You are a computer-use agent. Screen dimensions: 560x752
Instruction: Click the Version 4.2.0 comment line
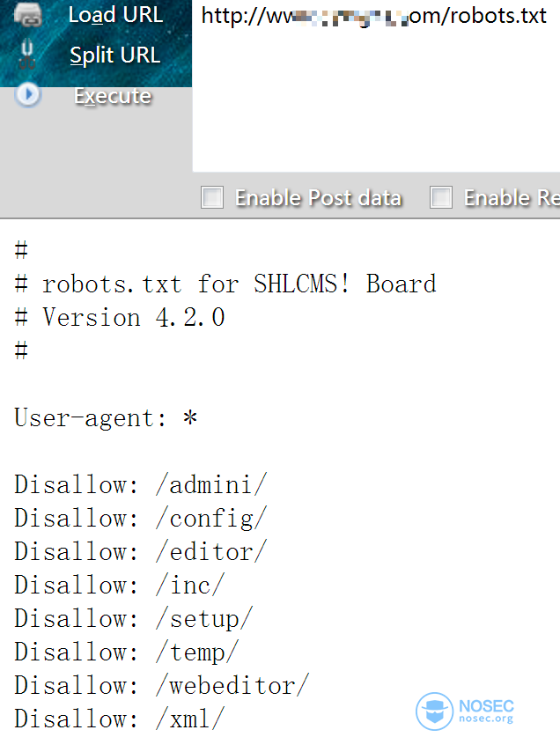[120, 318]
